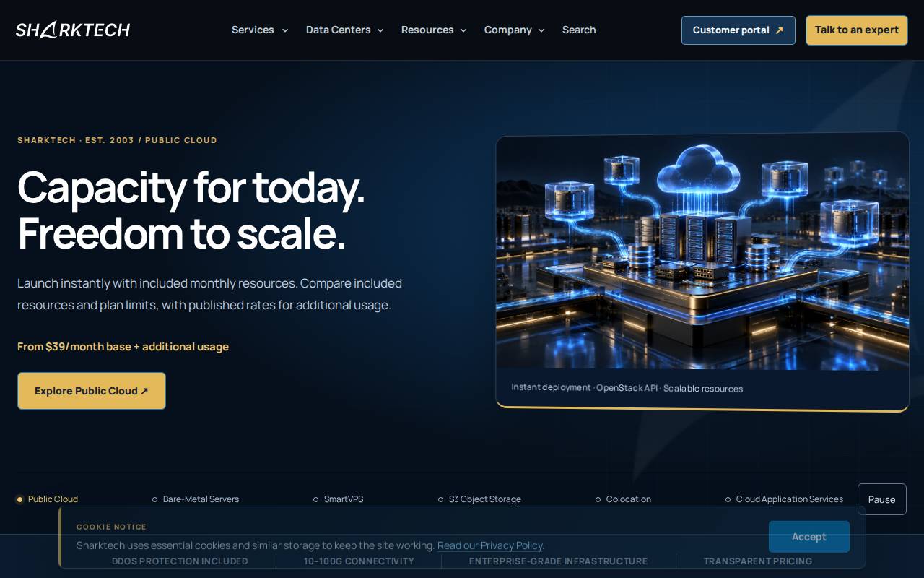Viewport: 924px width, 578px height.
Task: Expand the Resources dropdown chevron
Action: pos(463,30)
